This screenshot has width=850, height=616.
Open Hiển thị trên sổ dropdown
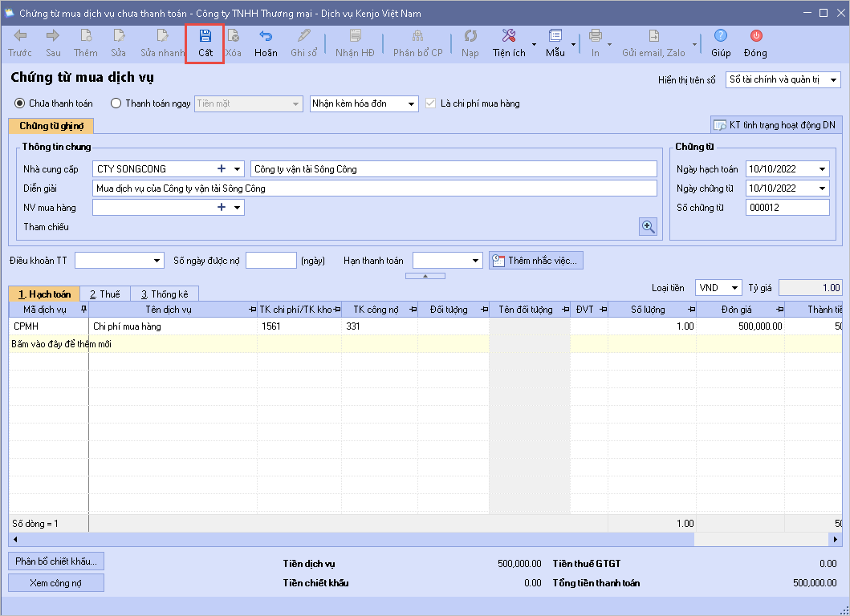pyautogui.click(x=834, y=79)
